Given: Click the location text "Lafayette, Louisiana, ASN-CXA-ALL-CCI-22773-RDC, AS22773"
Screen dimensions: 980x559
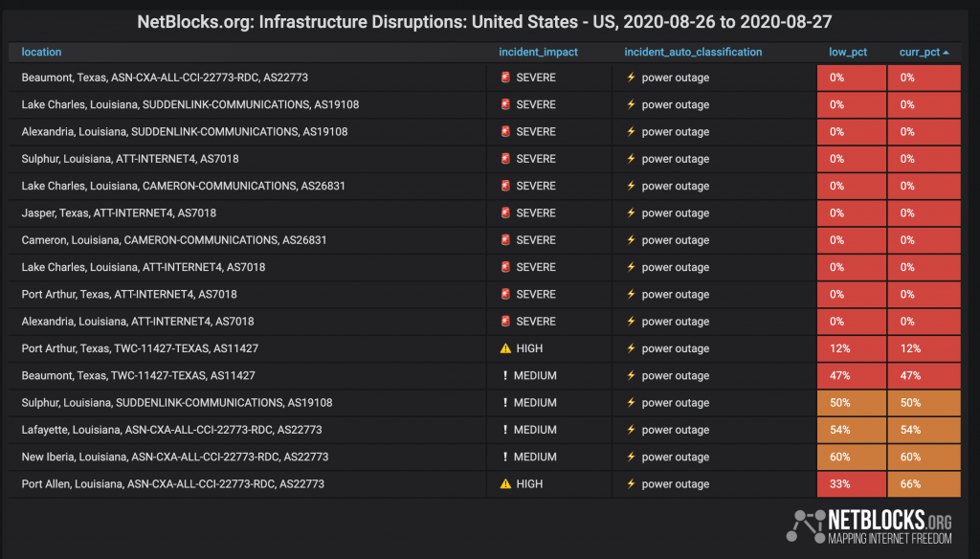Looking at the screenshot, I should point(171,430).
